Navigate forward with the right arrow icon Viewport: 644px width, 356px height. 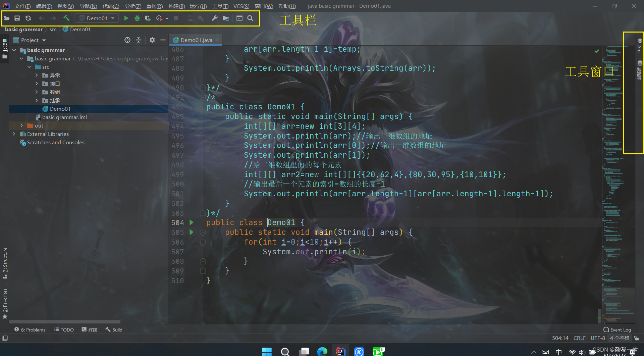coord(53,18)
